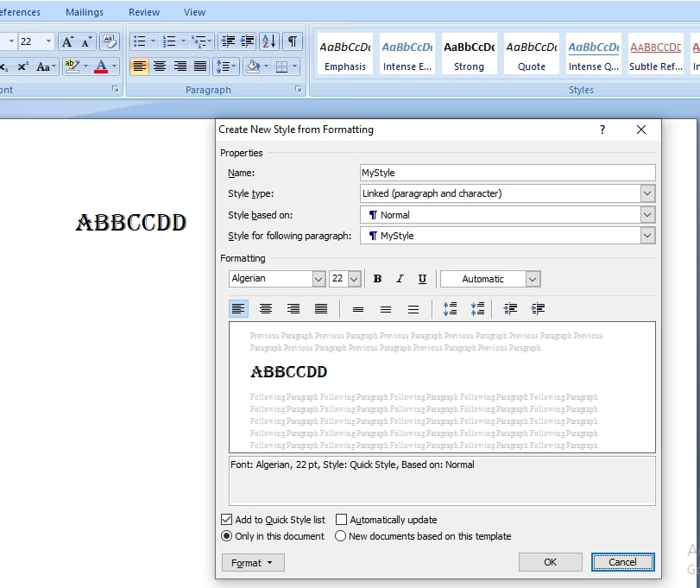
Task: Apply the Strong quick style
Action: point(470,55)
